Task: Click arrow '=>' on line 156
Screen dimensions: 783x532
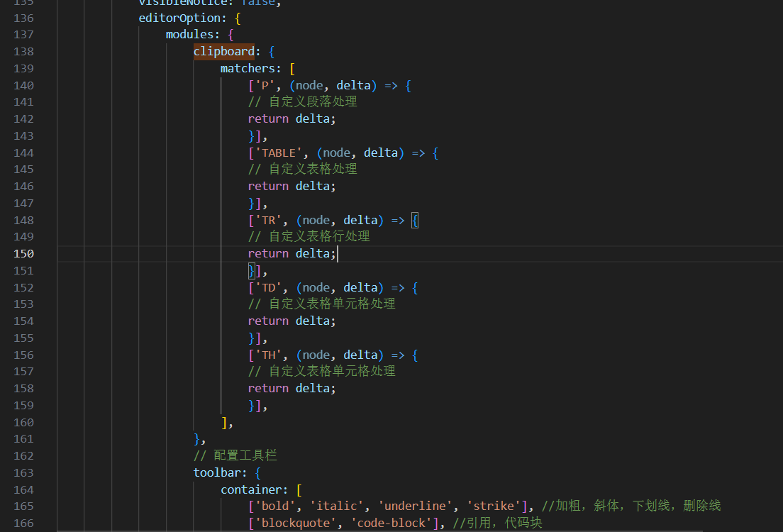Action: pos(398,355)
